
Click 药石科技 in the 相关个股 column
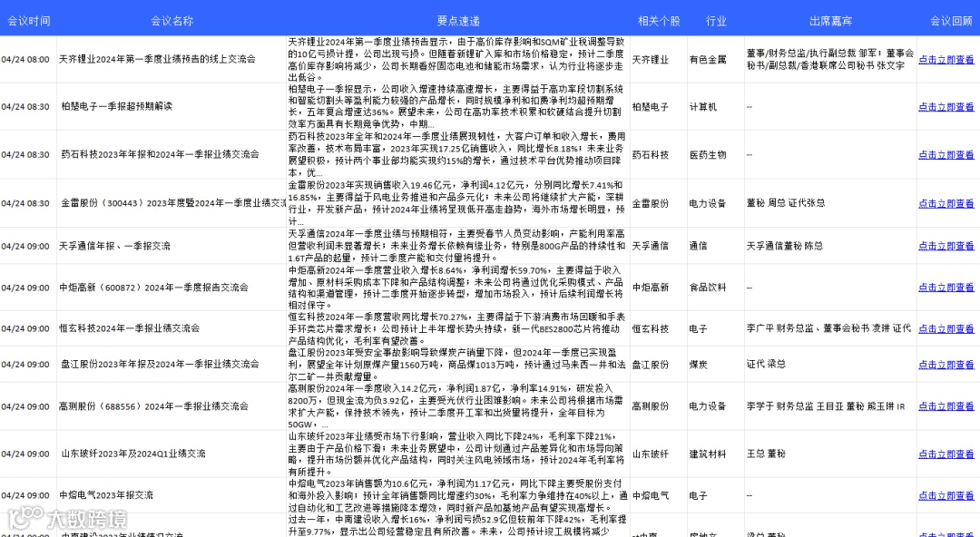650,154
